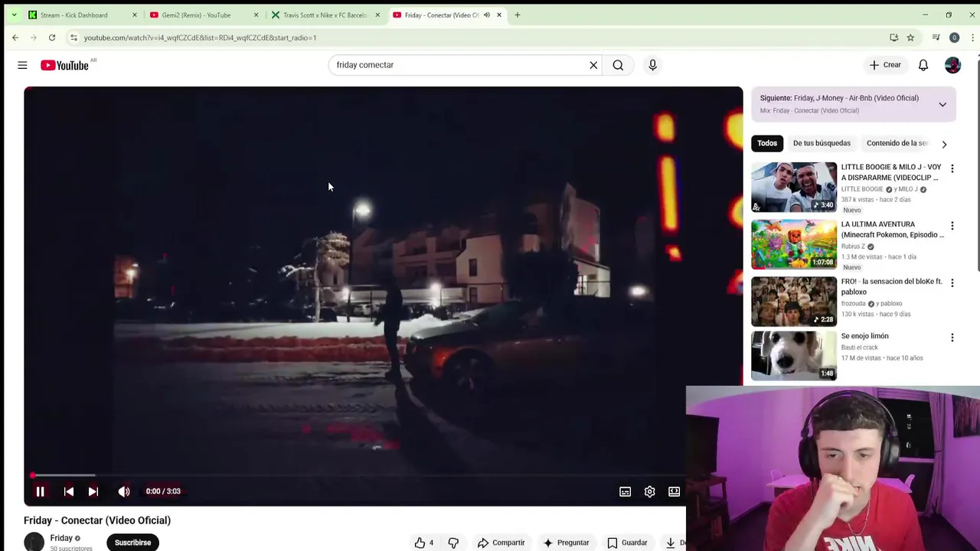Skip to the next video

(x=93, y=491)
